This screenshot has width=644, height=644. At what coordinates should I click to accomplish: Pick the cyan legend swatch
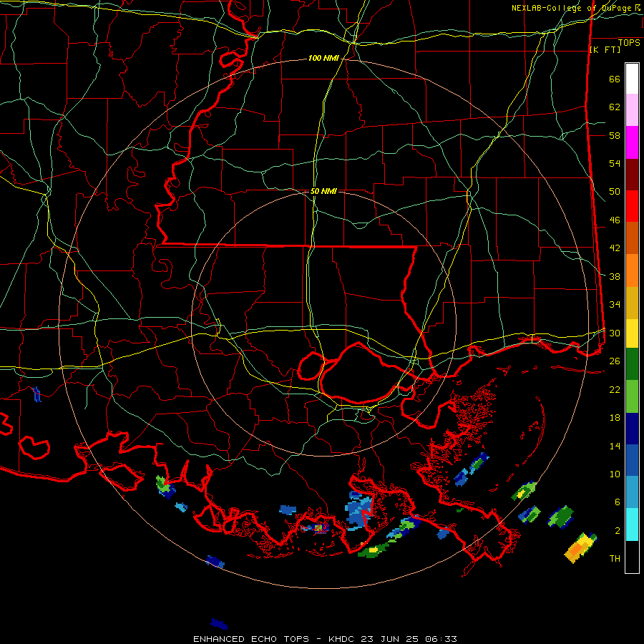[x=632, y=525]
